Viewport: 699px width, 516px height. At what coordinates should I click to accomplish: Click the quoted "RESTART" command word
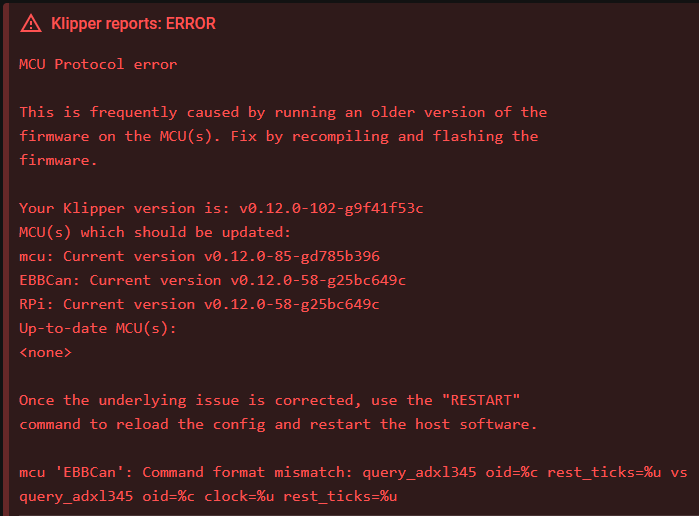(x=478, y=400)
